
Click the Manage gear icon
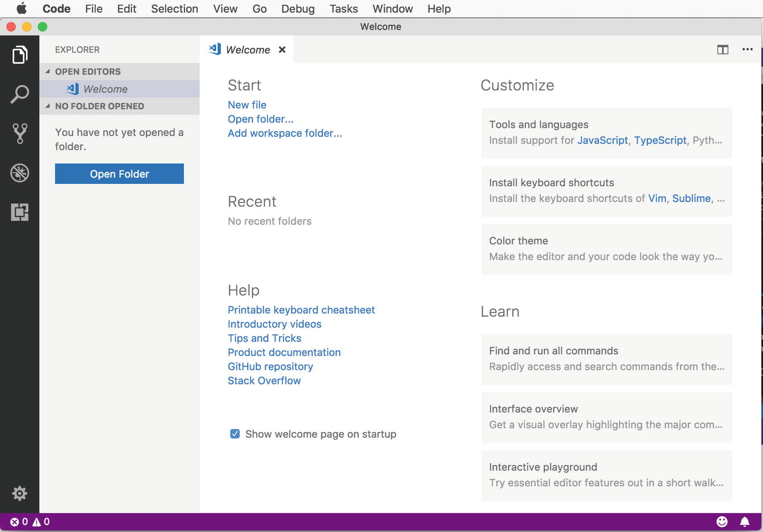pos(20,493)
